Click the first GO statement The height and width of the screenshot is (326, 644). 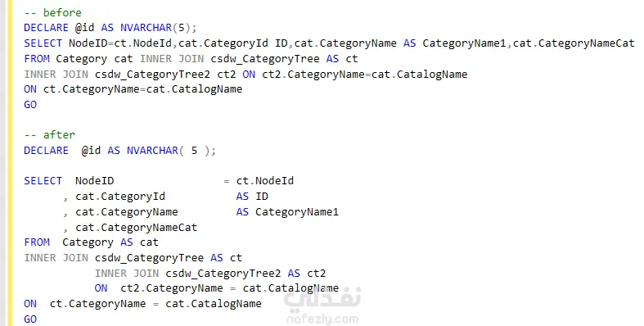[x=30, y=104]
